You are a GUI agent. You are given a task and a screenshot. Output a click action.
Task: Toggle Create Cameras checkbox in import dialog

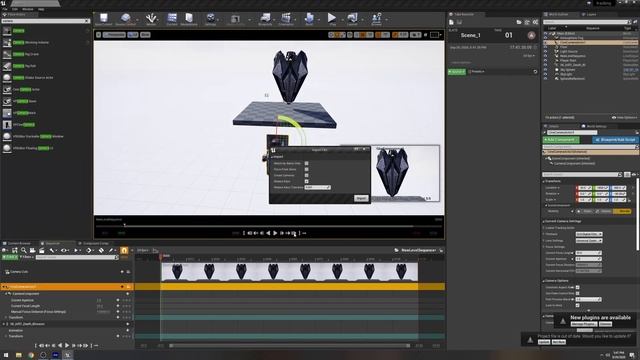pyautogui.click(x=307, y=175)
